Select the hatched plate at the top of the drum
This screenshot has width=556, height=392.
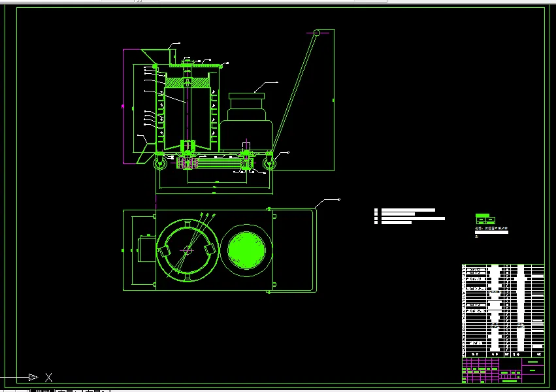tap(188, 82)
